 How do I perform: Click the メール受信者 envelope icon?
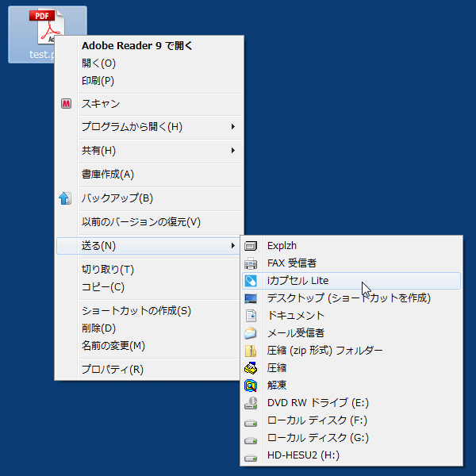point(251,333)
